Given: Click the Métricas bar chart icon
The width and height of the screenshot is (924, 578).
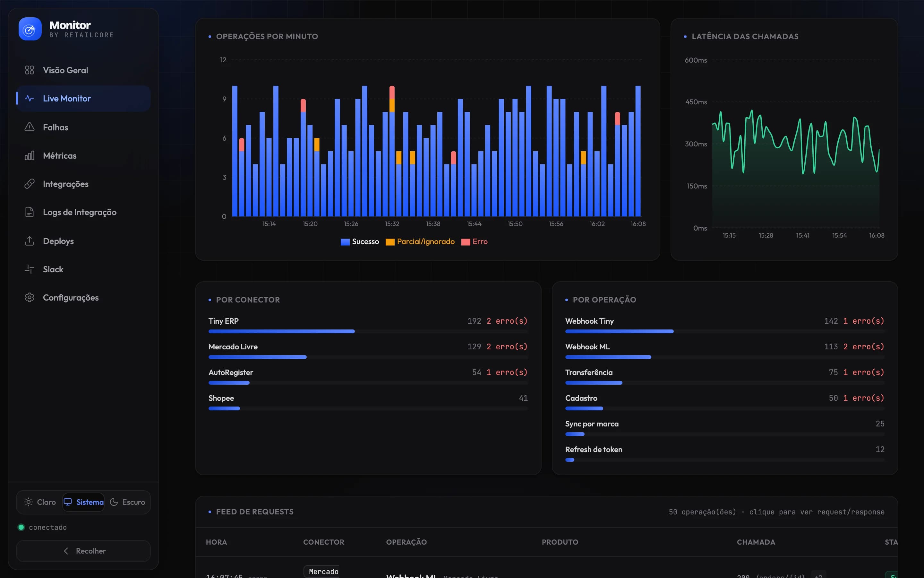Looking at the screenshot, I should [x=30, y=155].
